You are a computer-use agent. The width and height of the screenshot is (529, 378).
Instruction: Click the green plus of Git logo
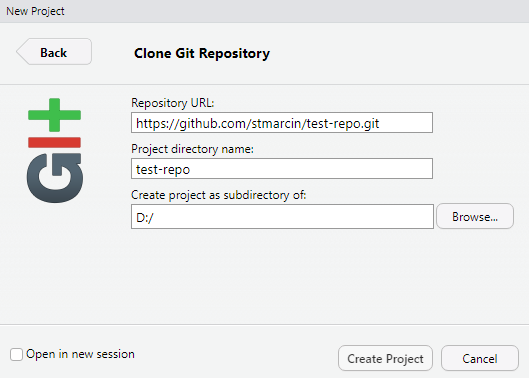[54, 115]
